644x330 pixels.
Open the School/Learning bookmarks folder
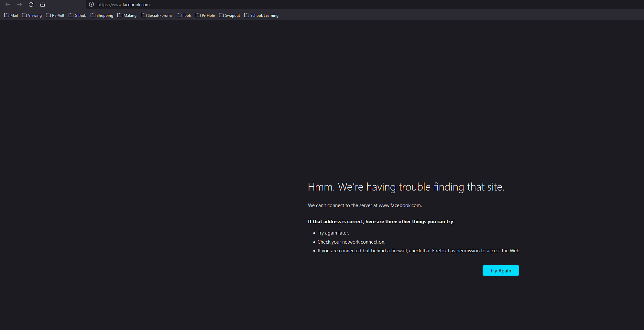click(x=261, y=15)
